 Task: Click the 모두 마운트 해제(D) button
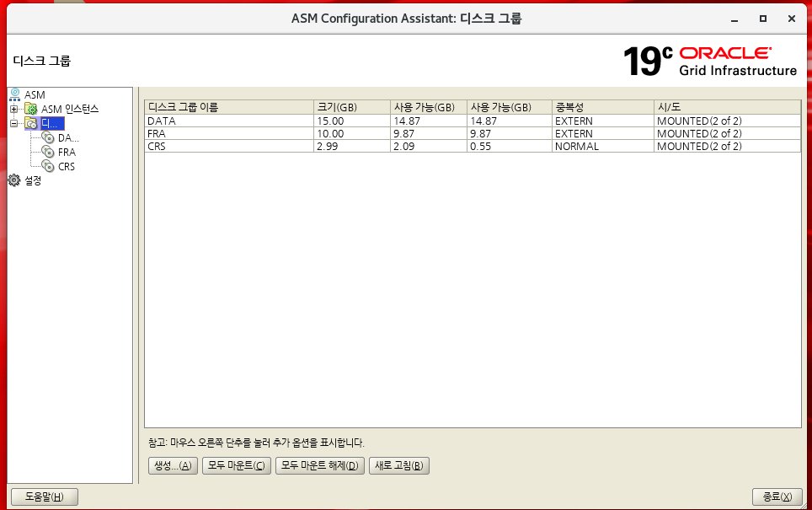[x=320, y=465]
